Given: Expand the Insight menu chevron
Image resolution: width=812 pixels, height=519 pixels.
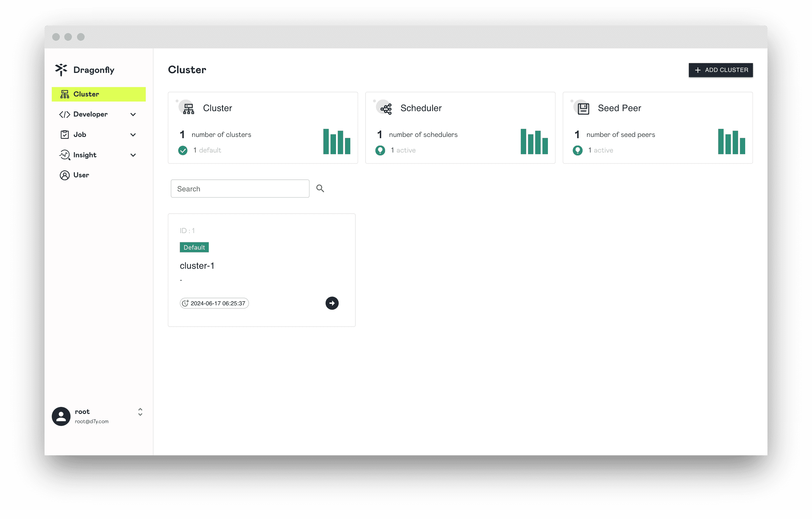Looking at the screenshot, I should (133, 155).
